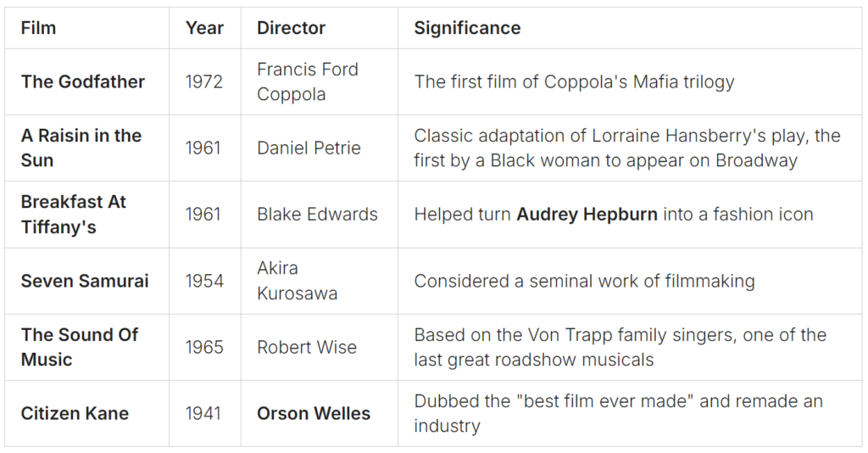This screenshot has height=453, width=868.
Task: Click the Akira Kurosawa director cell
Action: (298, 281)
